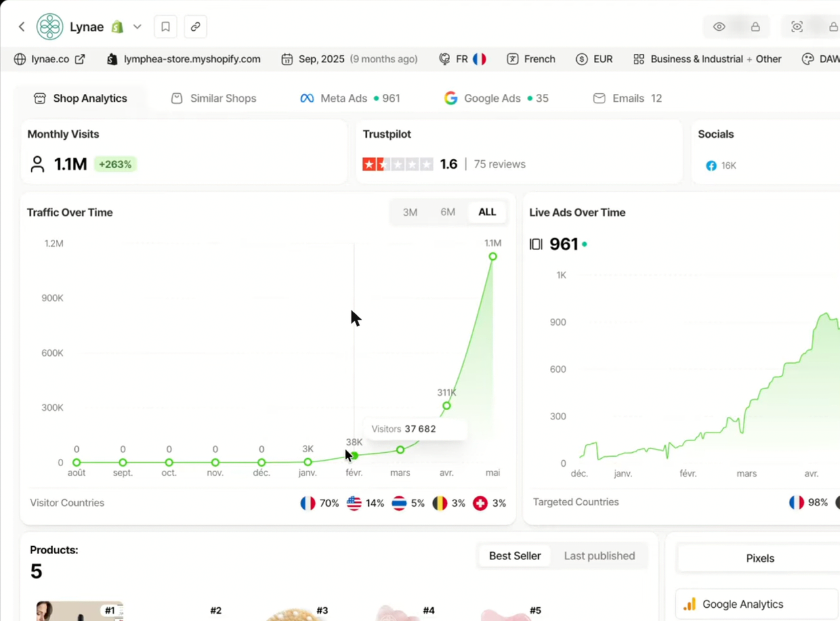Click the France flag with 98% targeted
The height and width of the screenshot is (621, 840).
point(797,503)
